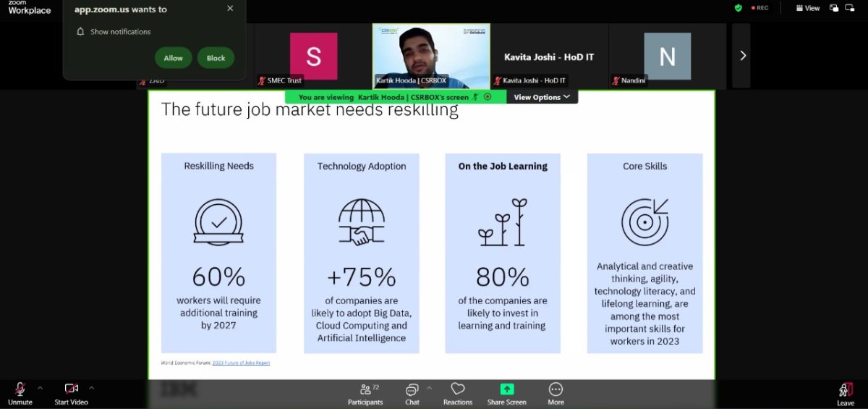Unmute the microphone
The image size is (868, 409).
click(20, 393)
